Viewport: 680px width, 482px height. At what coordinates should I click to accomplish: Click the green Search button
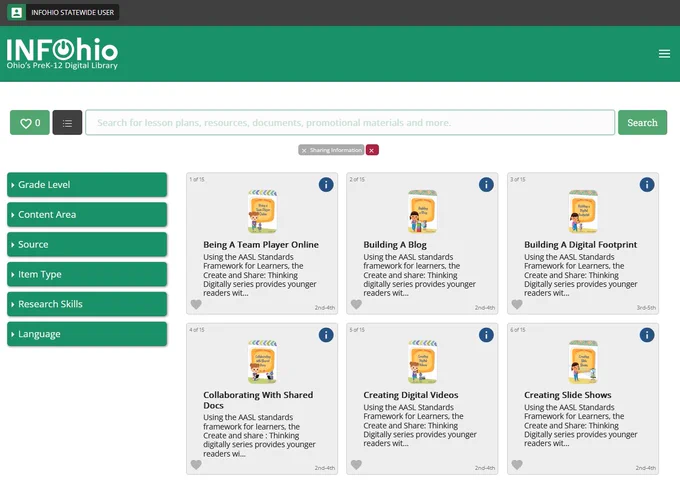642,123
